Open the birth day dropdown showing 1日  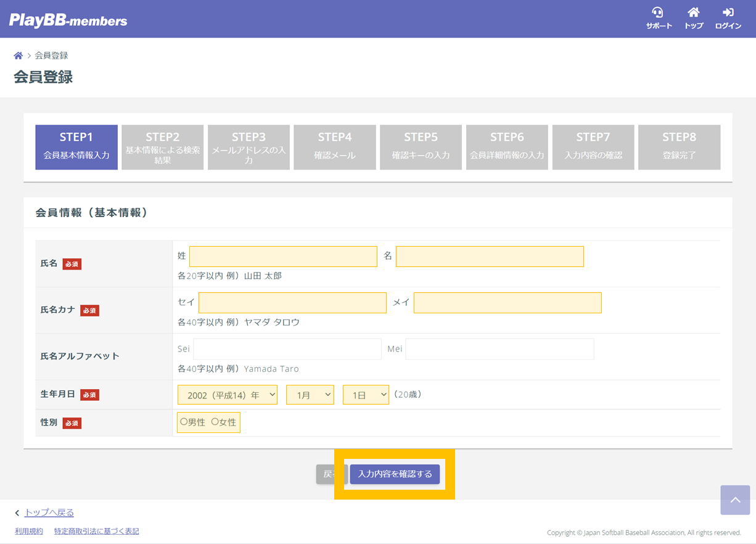click(366, 394)
